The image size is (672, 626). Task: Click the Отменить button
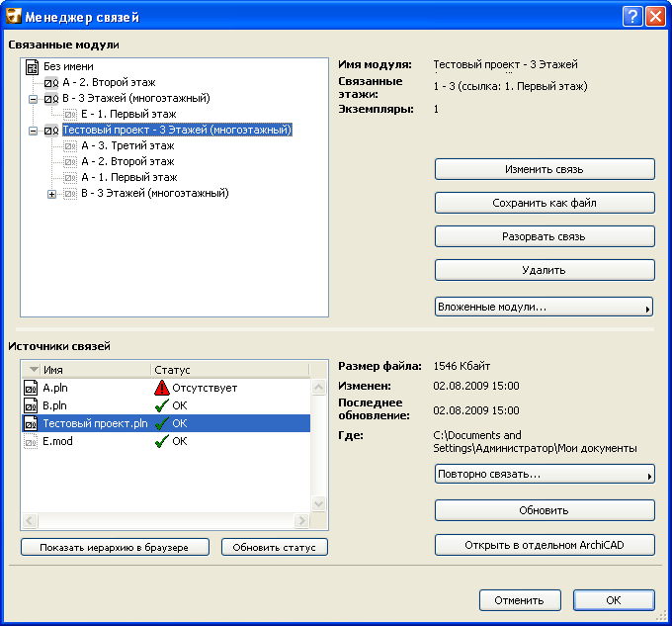tap(520, 600)
